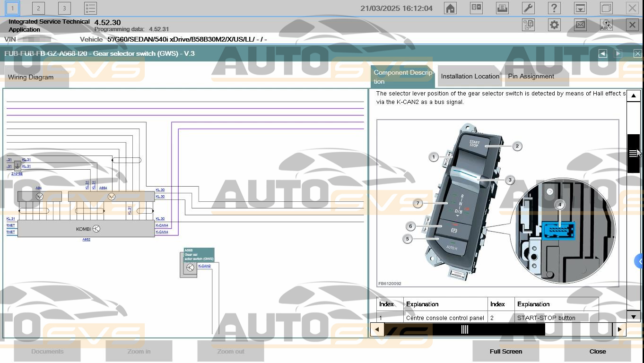Go to previous document with left arrow
644x363 pixels.
click(602, 53)
